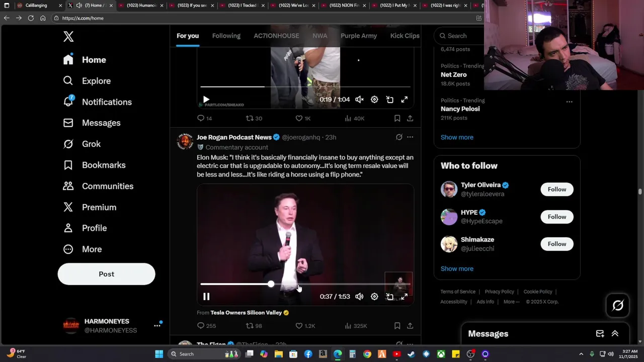Image resolution: width=644 pixels, height=362 pixels.
Task: Click the X logo in sidebar
Action: (x=68, y=36)
